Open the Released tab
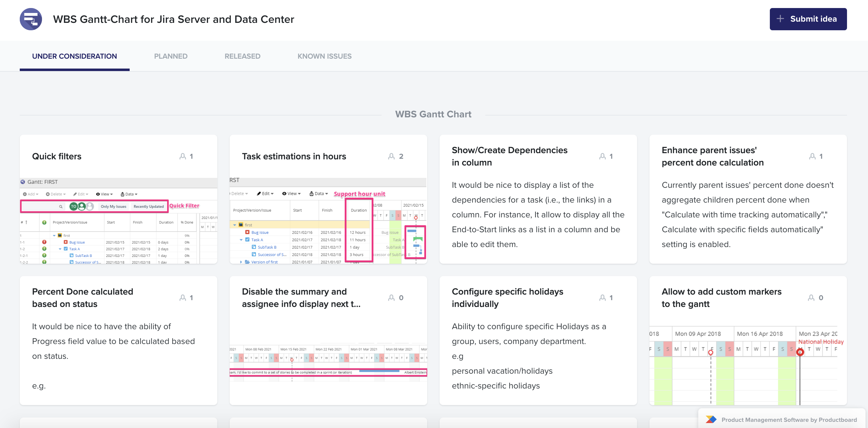 point(242,56)
